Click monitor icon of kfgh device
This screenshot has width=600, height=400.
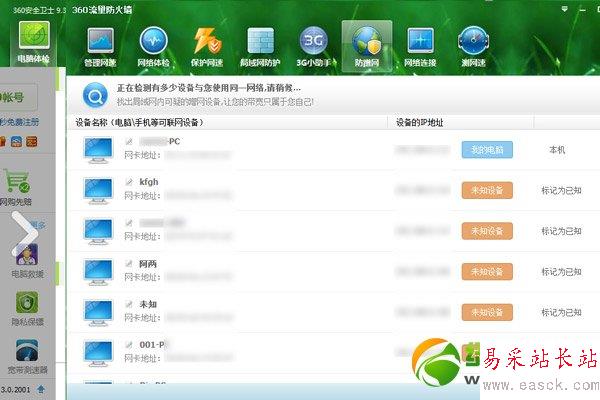[98, 191]
